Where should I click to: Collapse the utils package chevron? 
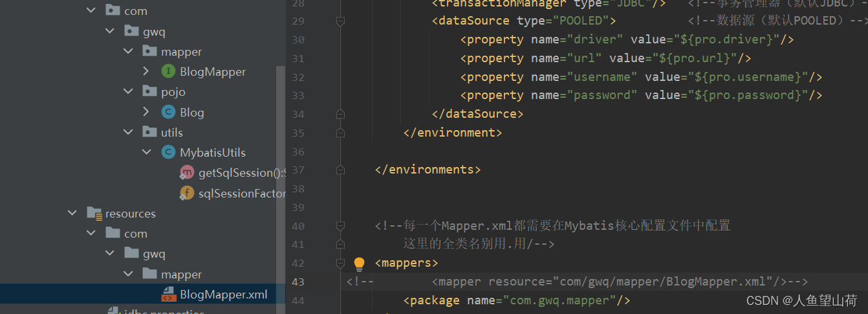(x=128, y=132)
